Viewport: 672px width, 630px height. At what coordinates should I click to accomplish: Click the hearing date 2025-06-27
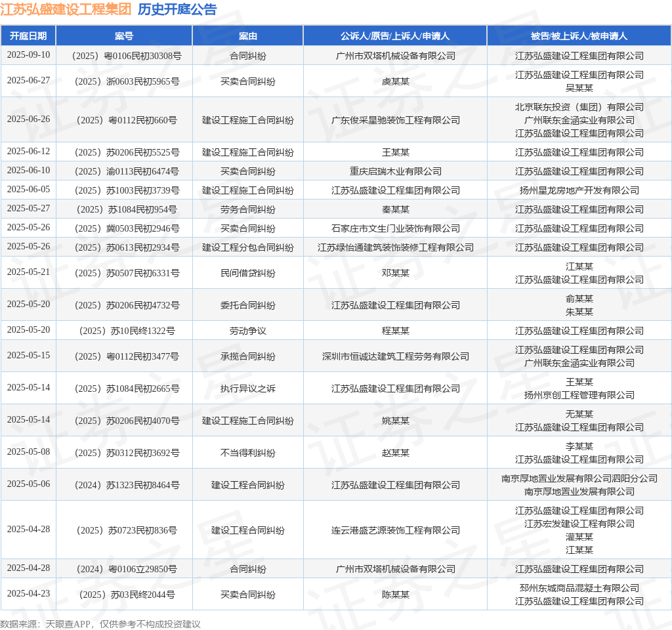[x=28, y=81]
